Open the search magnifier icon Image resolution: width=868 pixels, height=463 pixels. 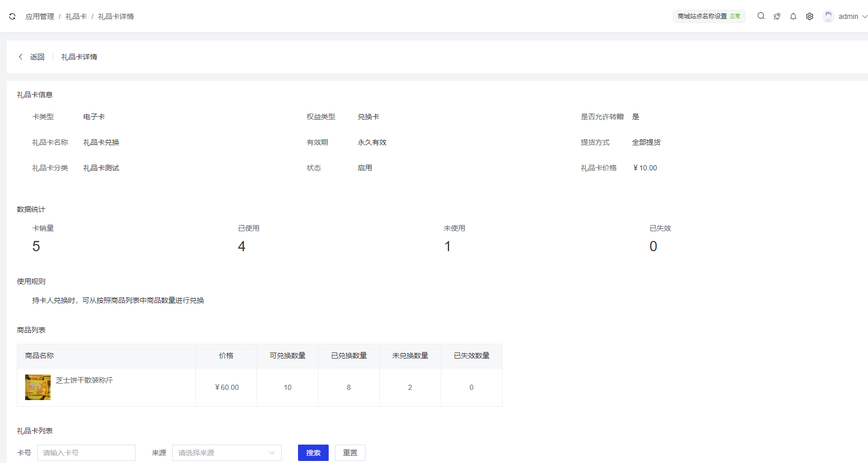(761, 16)
